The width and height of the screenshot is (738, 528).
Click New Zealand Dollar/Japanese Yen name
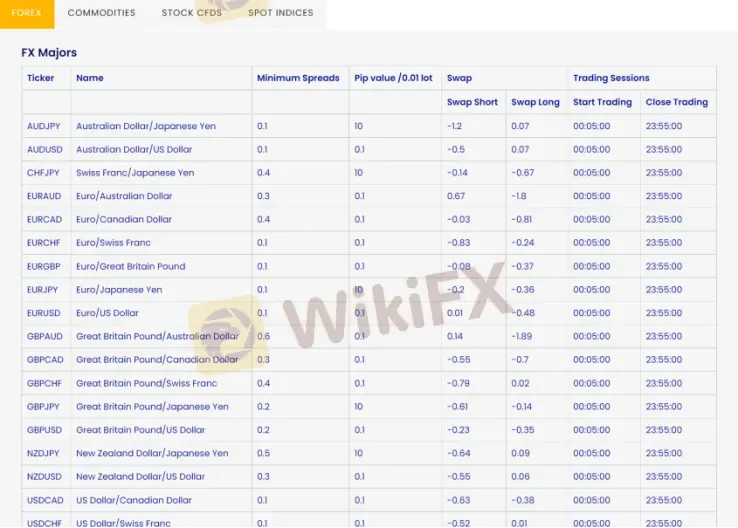pos(152,453)
